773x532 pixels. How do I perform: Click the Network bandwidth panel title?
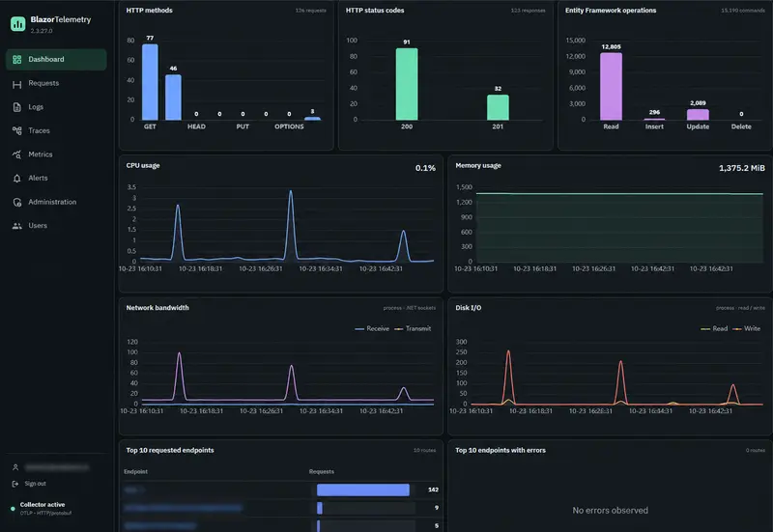tap(157, 308)
